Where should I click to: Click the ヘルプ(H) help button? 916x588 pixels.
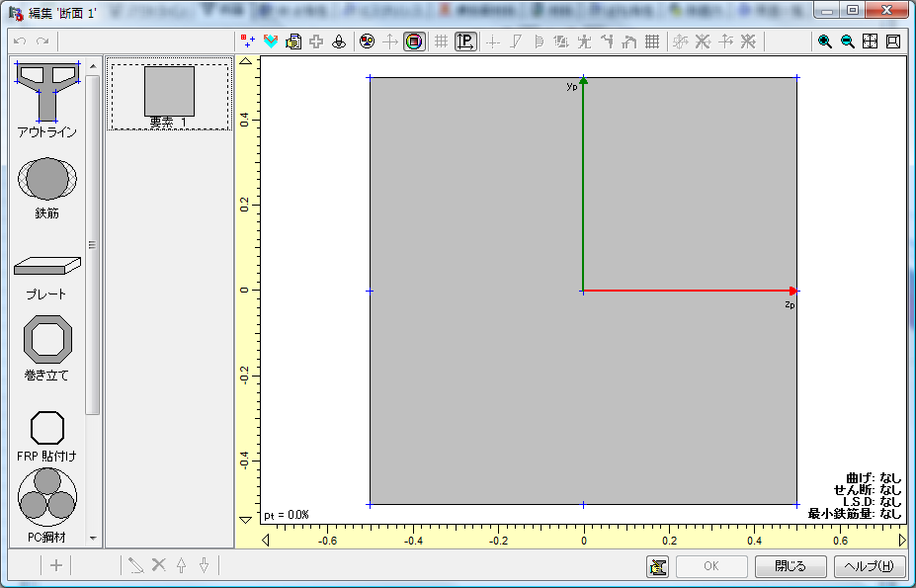(x=870, y=566)
